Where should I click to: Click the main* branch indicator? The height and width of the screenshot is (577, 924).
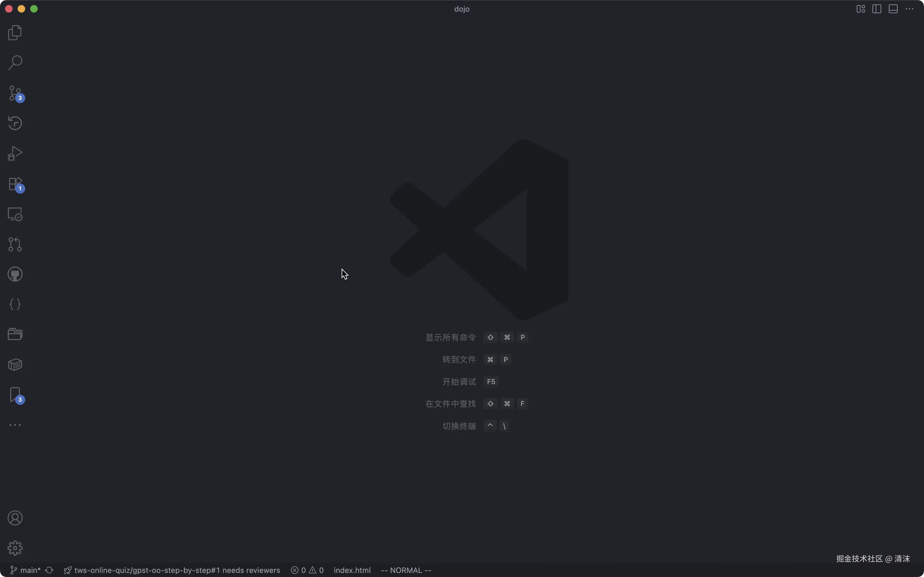pos(25,570)
